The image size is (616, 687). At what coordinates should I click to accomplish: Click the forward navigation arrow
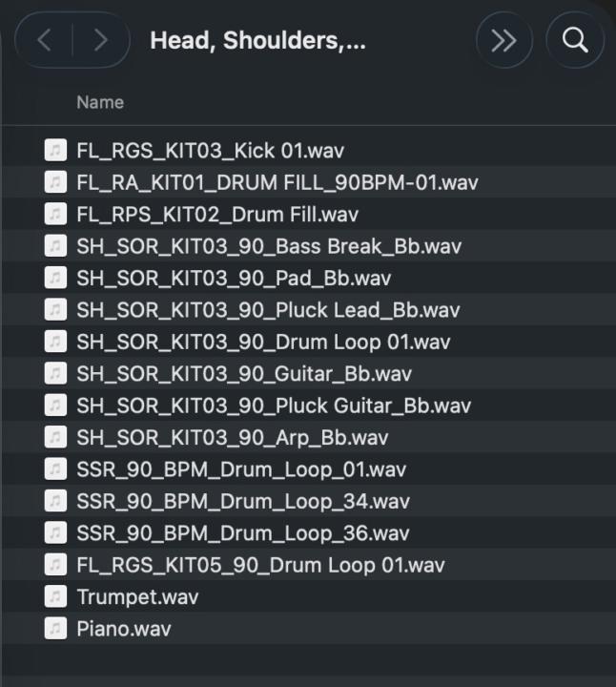point(100,40)
